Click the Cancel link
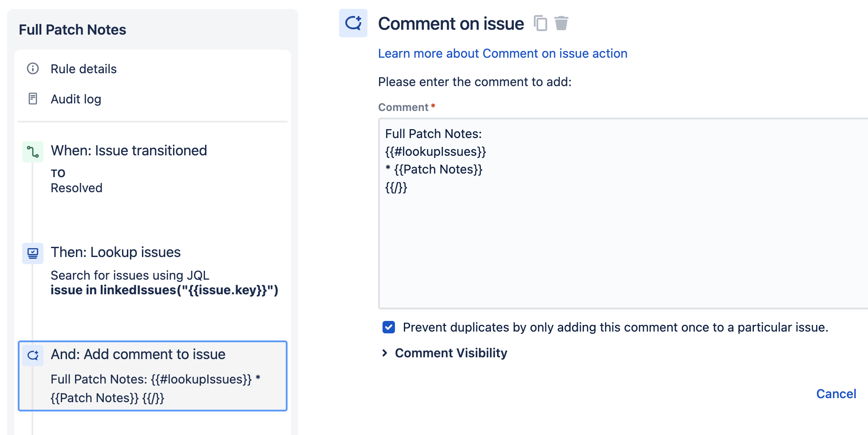Screen dimensions: 868x435 click(x=836, y=394)
